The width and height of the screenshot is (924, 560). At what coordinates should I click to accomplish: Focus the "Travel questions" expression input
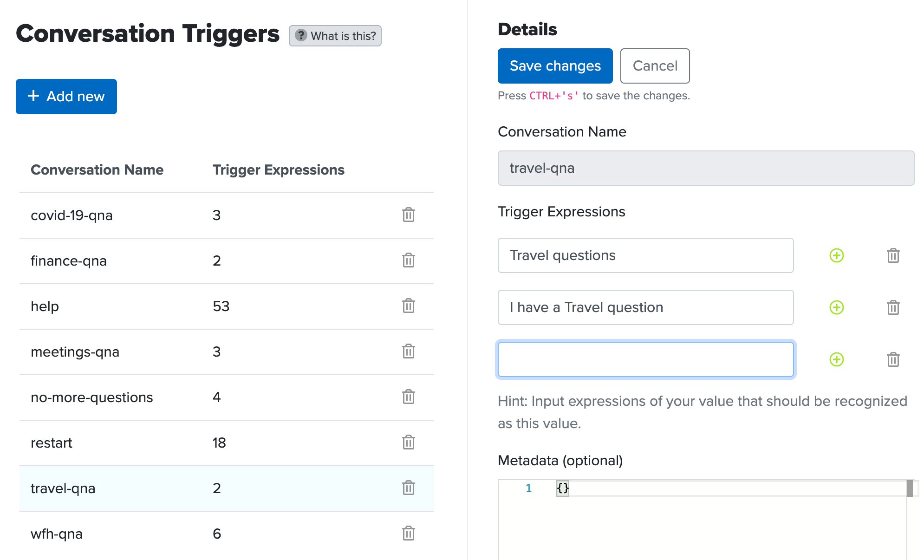pos(645,255)
